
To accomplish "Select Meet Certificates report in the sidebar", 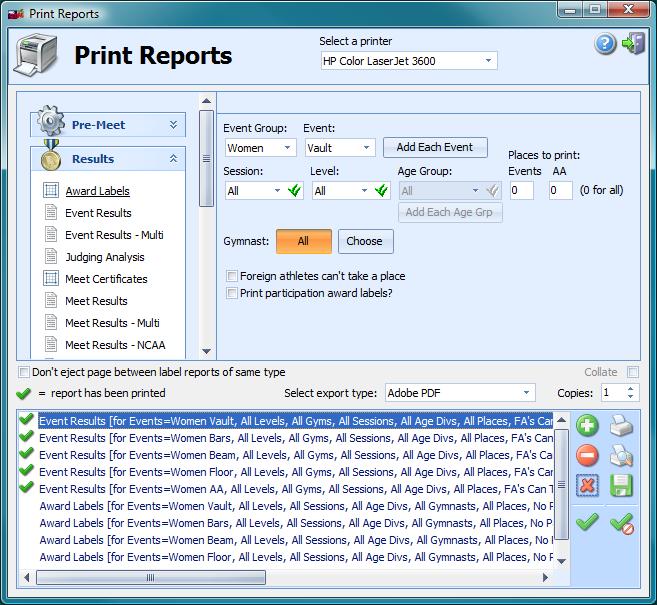I will click(106, 279).
